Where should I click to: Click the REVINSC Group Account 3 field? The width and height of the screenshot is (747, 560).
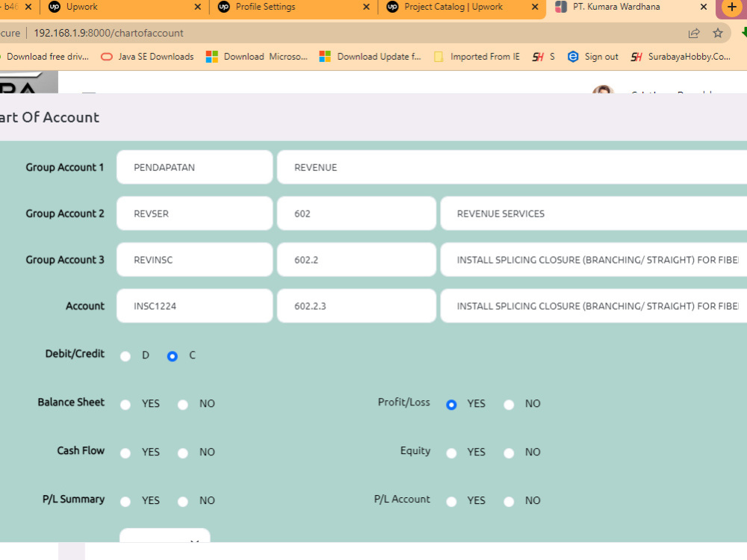coord(194,260)
